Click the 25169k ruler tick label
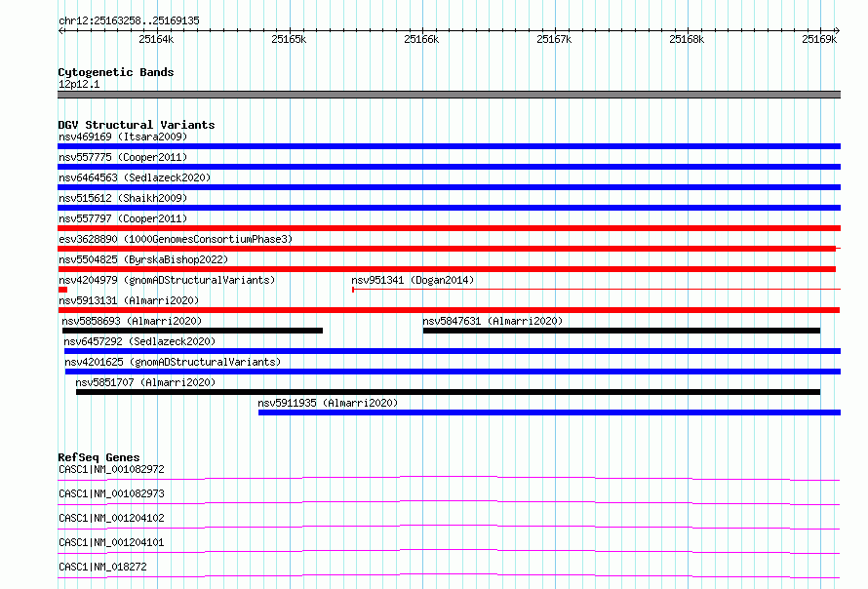 pos(819,39)
